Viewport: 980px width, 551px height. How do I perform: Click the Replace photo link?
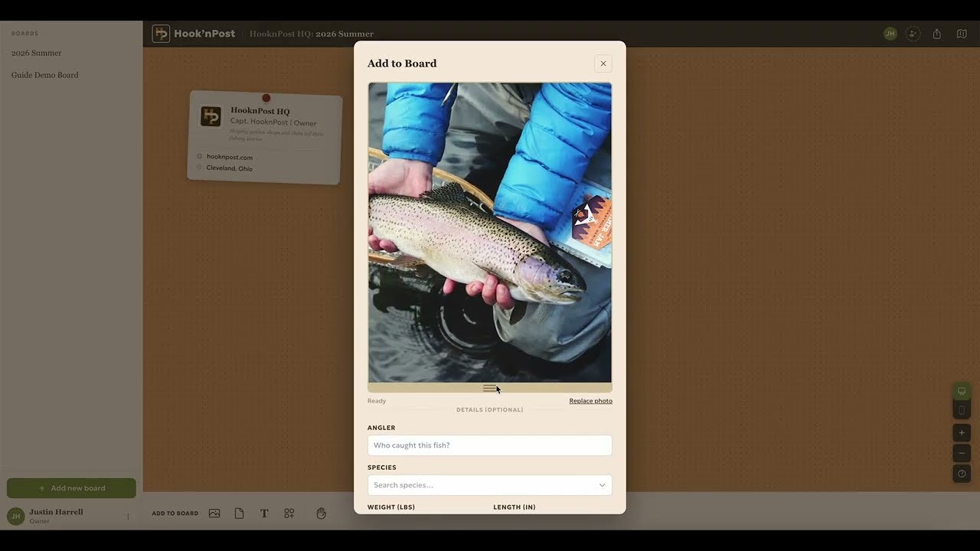coord(590,401)
